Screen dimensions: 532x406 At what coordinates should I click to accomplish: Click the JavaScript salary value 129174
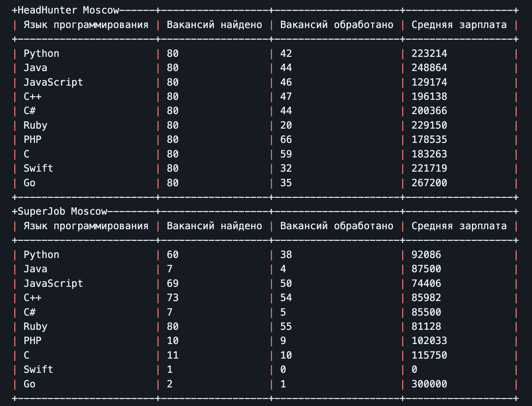pyautogui.click(x=429, y=82)
